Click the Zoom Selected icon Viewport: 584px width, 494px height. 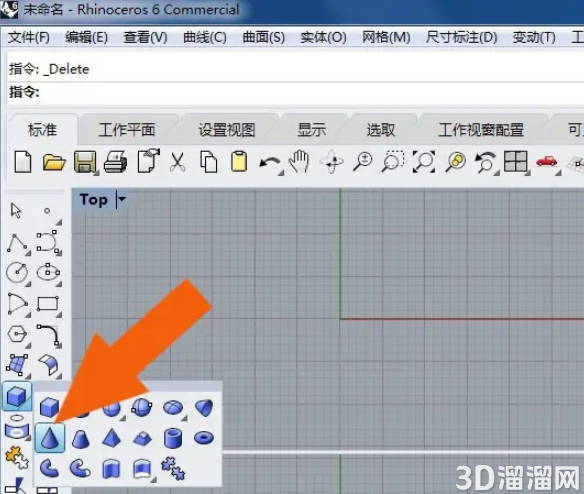coord(455,162)
